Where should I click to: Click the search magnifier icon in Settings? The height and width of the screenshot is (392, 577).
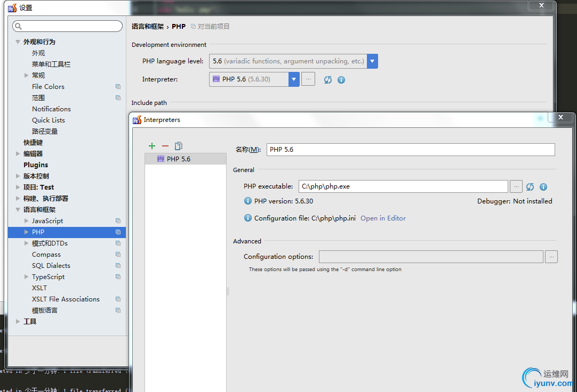pyautogui.click(x=19, y=26)
